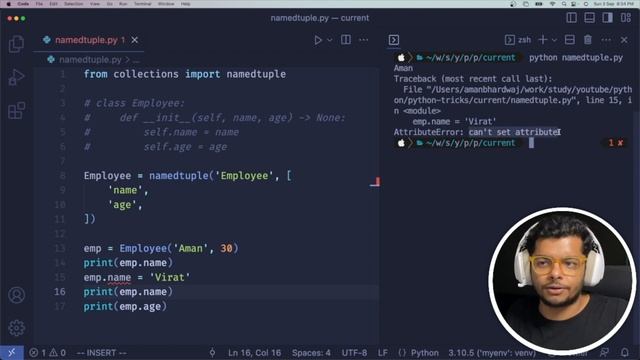Open the Extensions view
This screenshot has height=360, width=640.
16,110
